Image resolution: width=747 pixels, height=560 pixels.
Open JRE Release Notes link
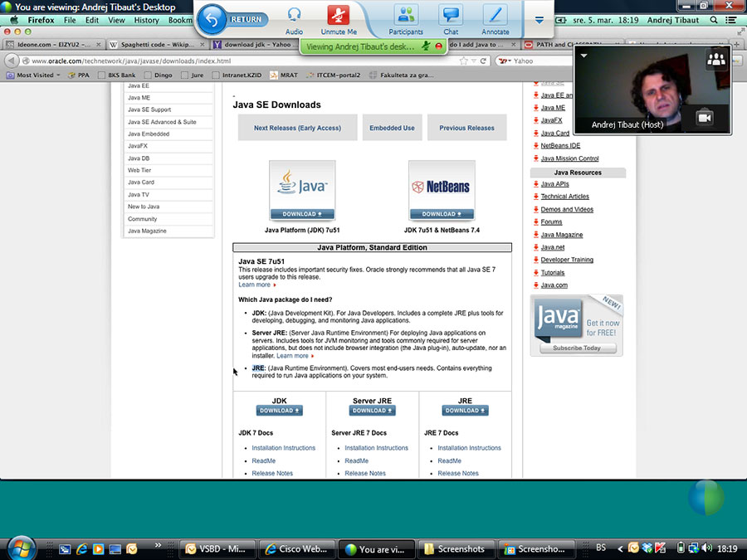tap(458, 474)
